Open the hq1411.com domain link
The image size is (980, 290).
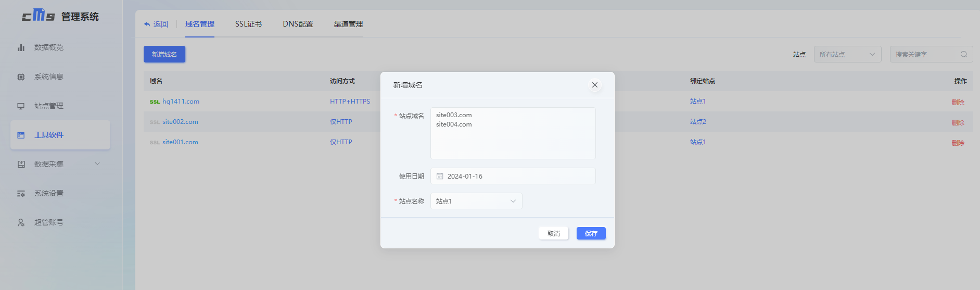(181, 102)
